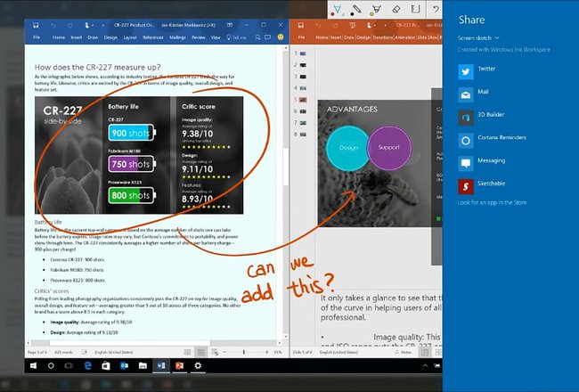Open Settings gear from the taskbar
The width and height of the screenshot is (579, 392).
click(x=198, y=366)
